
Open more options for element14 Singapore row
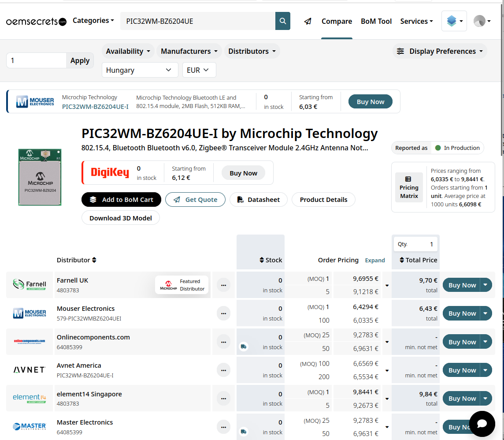223,399
